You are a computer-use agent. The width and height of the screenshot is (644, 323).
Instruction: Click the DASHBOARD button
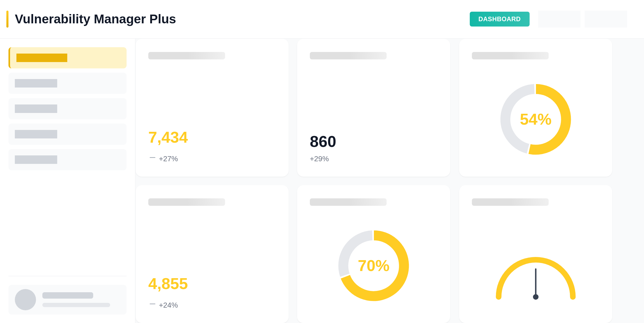point(499,19)
